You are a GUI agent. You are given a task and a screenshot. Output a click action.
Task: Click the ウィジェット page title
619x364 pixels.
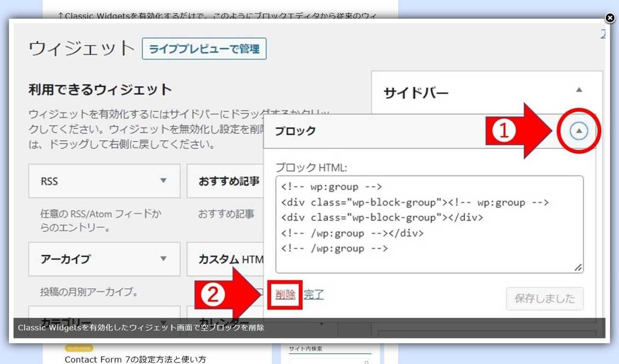point(81,49)
